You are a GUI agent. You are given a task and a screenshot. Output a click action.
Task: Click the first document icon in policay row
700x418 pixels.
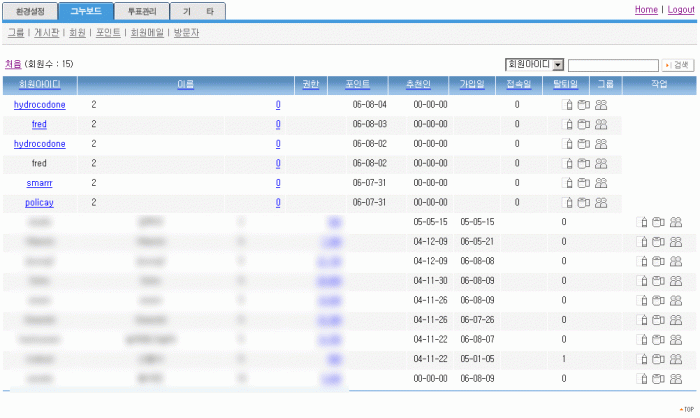567,203
